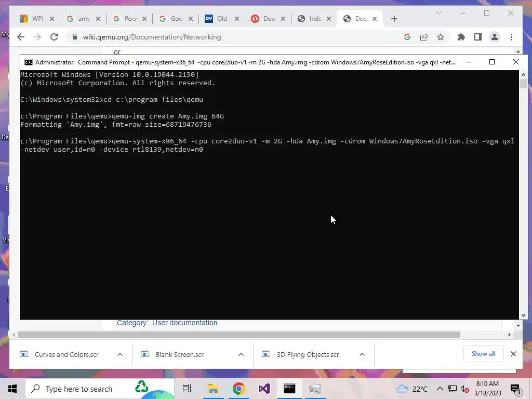View site information padlock icon
This screenshot has height=399, width=532.
[x=75, y=37]
